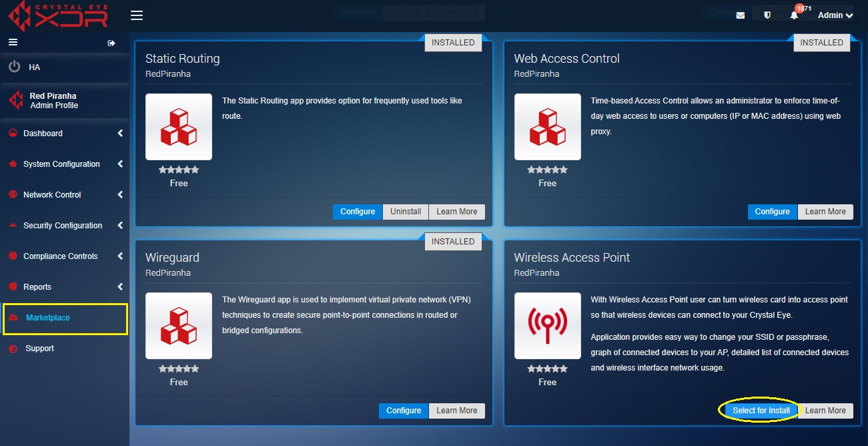Click the "Application provides easy way" paragraph
Image resolution: width=868 pixels, height=446 pixels.
(720, 353)
